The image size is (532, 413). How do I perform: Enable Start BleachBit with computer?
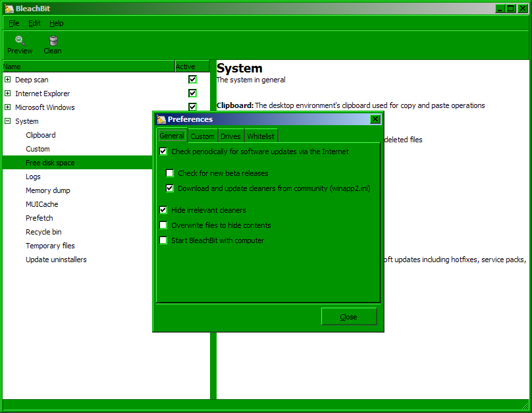tap(163, 240)
